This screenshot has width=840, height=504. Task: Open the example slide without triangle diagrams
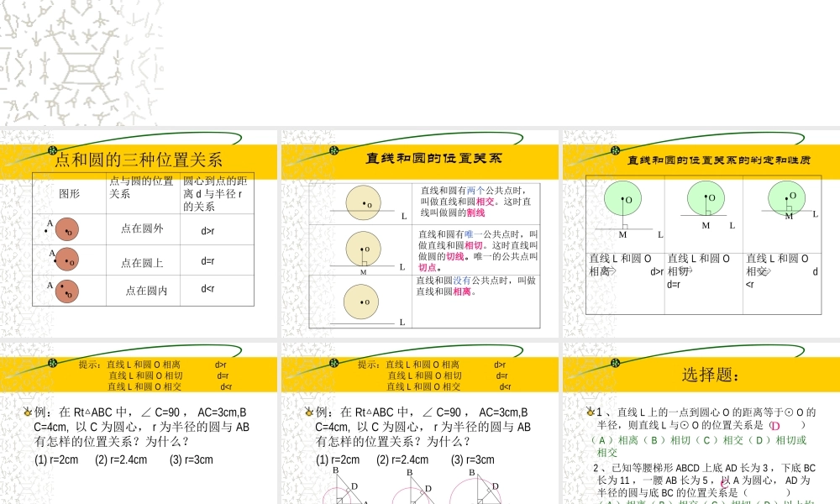coord(139,423)
